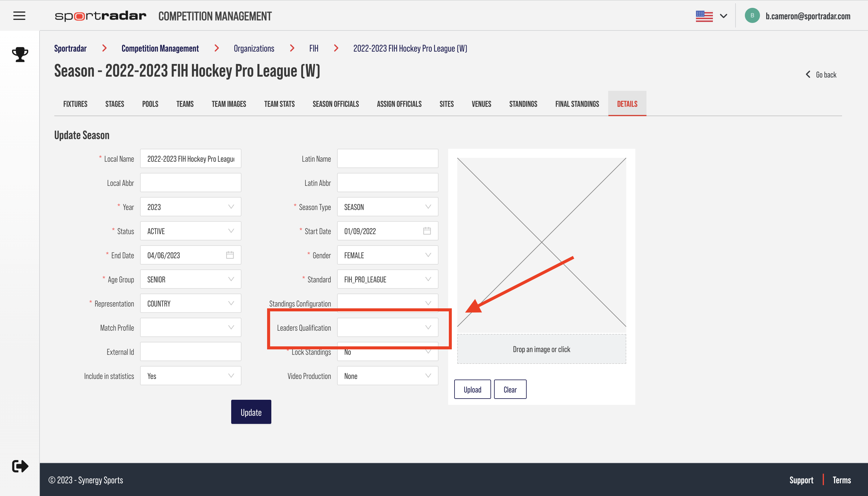Open the Gender dropdown showing FEMALE
This screenshot has height=496, width=868.
click(388, 255)
